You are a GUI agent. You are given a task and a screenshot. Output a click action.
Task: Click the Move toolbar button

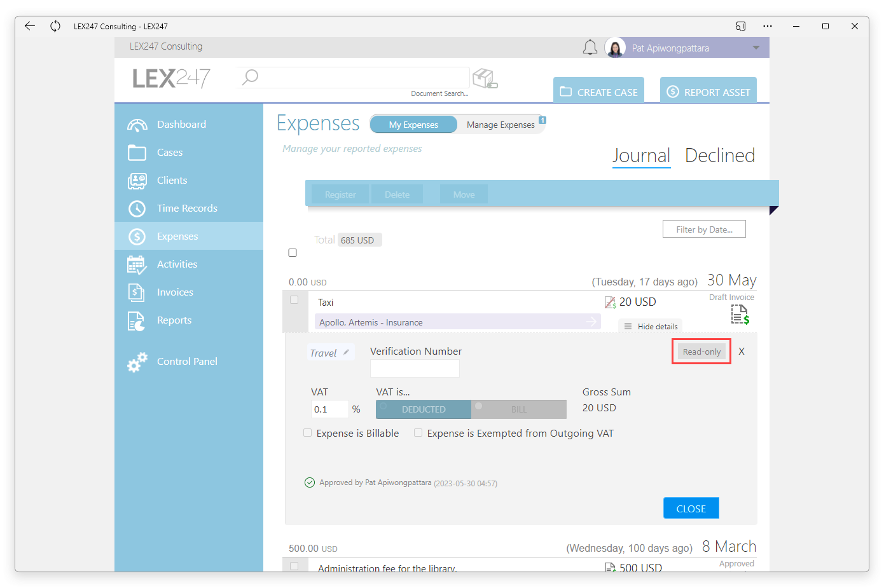pos(464,195)
